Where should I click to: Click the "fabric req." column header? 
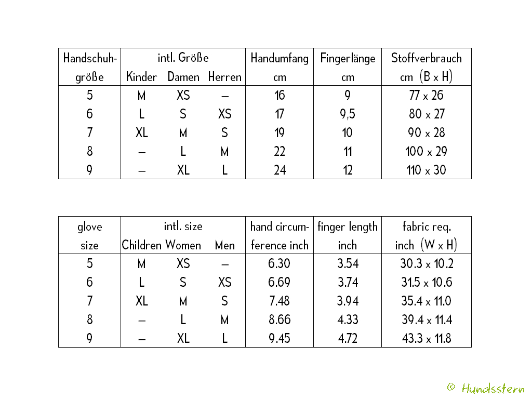click(x=427, y=235)
